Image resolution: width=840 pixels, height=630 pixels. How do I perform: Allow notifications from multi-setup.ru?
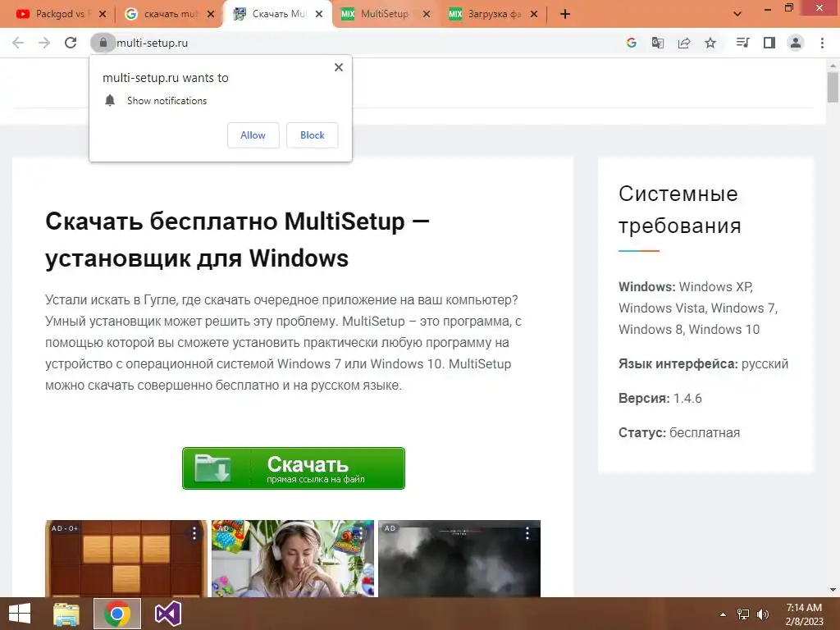[253, 135]
